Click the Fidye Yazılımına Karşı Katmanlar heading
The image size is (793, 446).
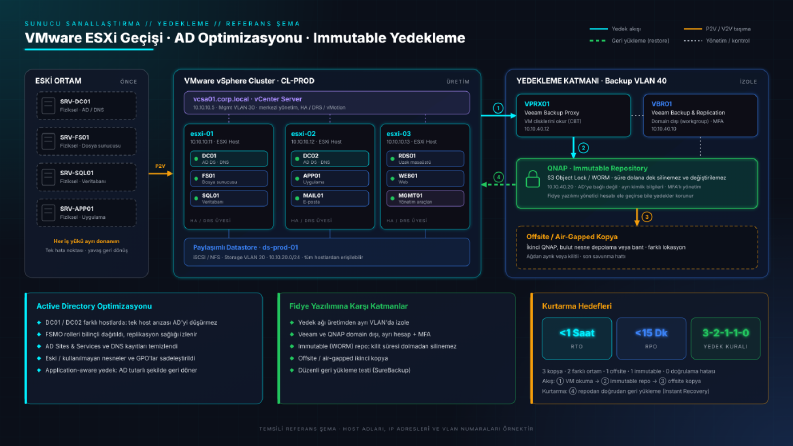pos(348,306)
